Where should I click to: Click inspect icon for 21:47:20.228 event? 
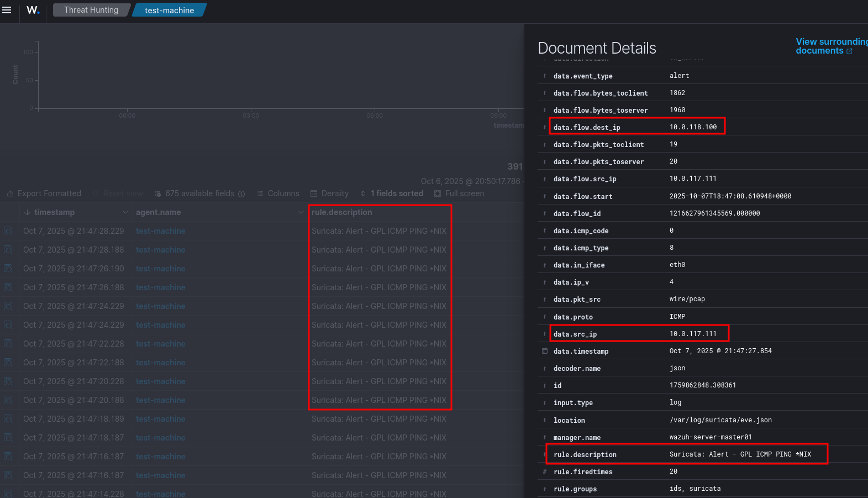tap(8, 381)
